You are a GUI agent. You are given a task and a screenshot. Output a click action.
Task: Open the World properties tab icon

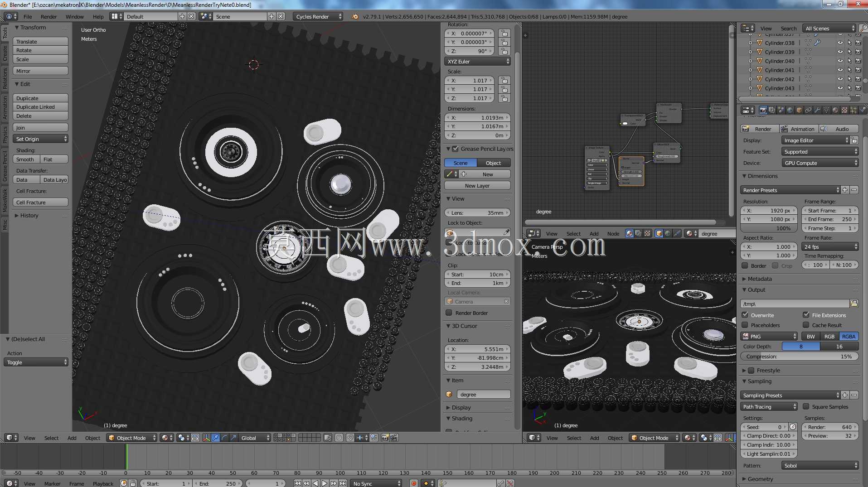click(790, 110)
